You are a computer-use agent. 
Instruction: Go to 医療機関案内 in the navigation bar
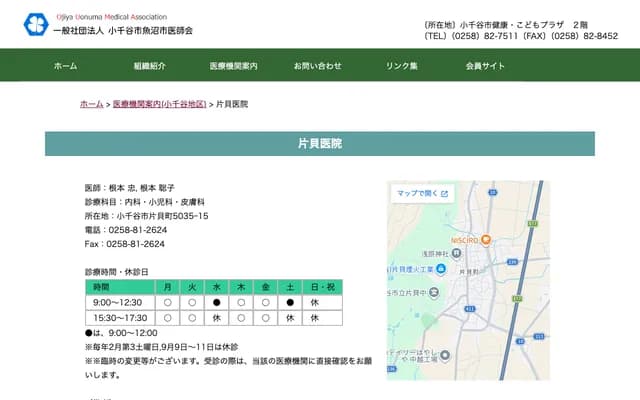pos(234,65)
